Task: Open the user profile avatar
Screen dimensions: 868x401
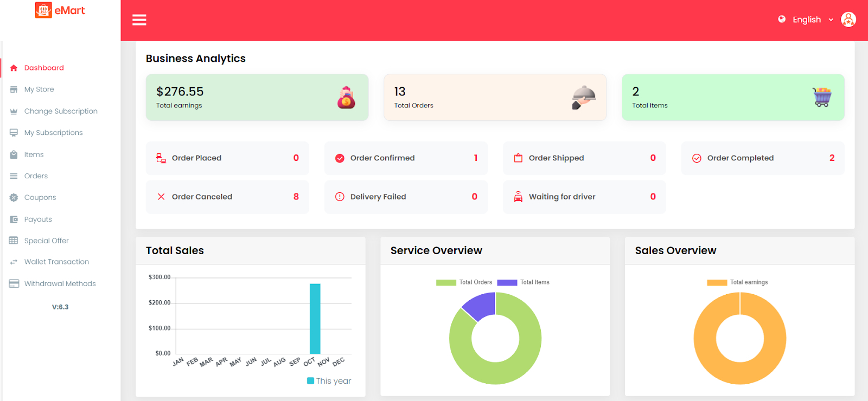Action: [x=848, y=20]
